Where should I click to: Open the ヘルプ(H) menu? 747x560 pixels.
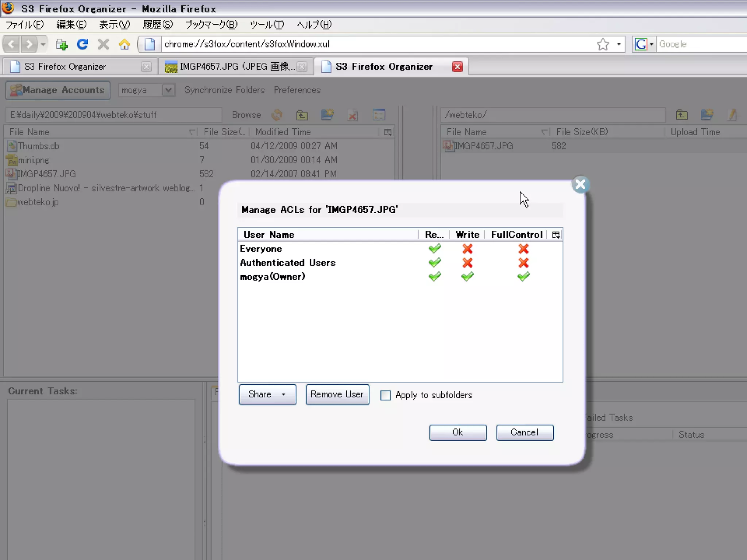pyautogui.click(x=314, y=25)
